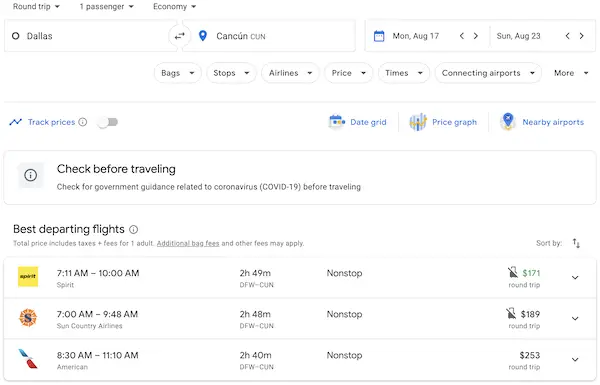Open the Stops filter

[231, 73]
